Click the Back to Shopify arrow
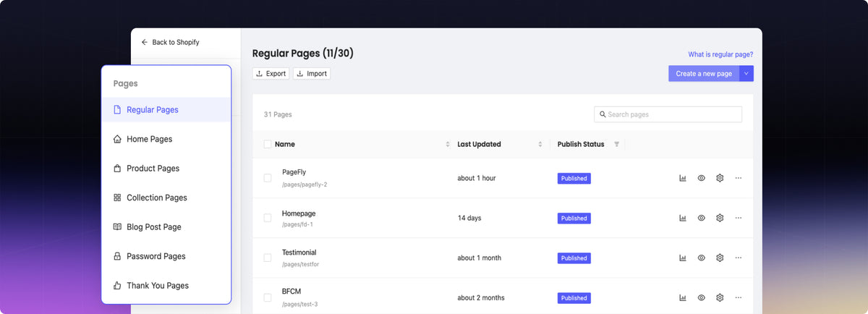This screenshot has width=868, height=314. [145, 43]
